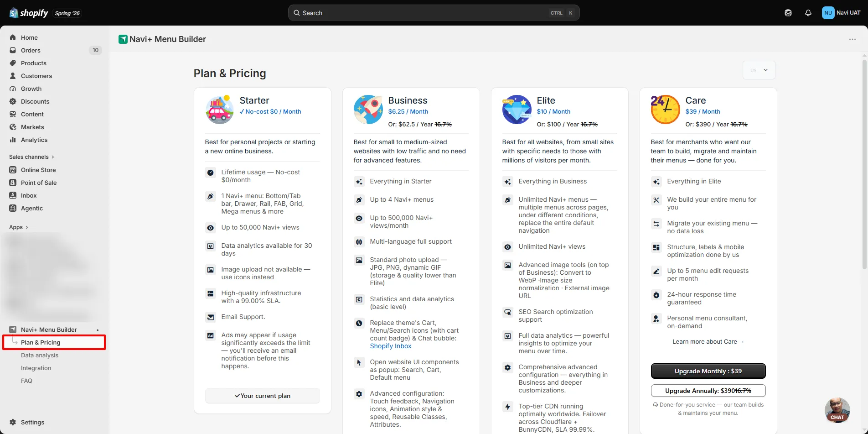Image resolution: width=868 pixels, height=434 pixels.
Task: Click Upgrade Monthly : $39 button
Action: [x=708, y=371]
